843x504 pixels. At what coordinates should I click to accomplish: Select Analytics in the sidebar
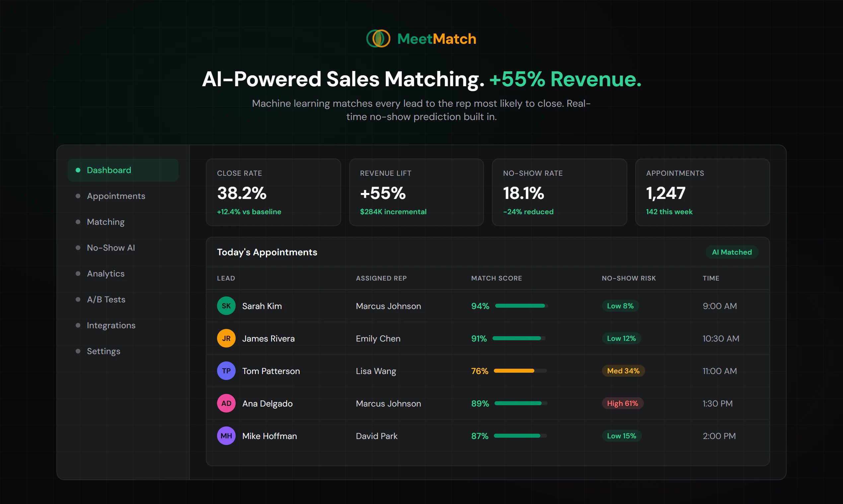106,274
